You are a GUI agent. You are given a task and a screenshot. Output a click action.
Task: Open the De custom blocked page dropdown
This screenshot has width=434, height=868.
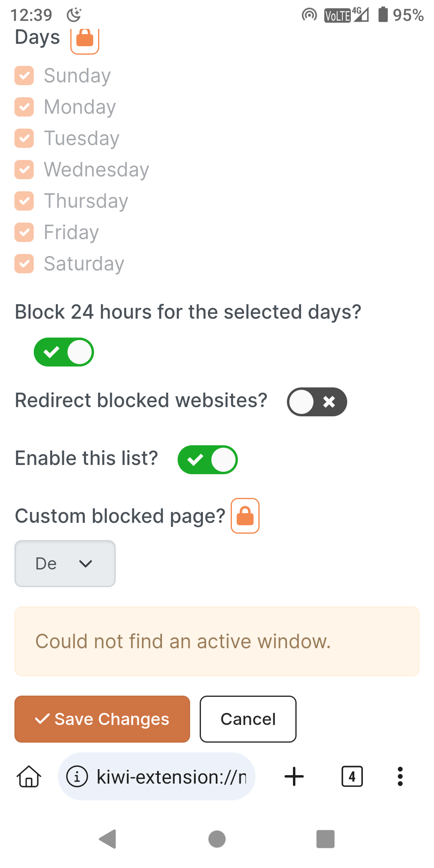tap(65, 563)
